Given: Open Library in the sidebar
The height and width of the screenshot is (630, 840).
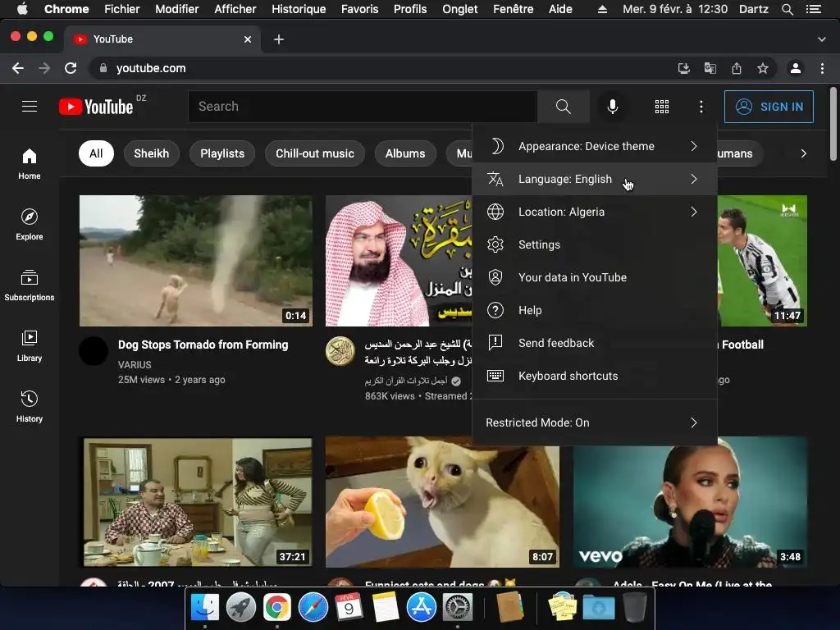Looking at the screenshot, I should [x=30, y=346].
